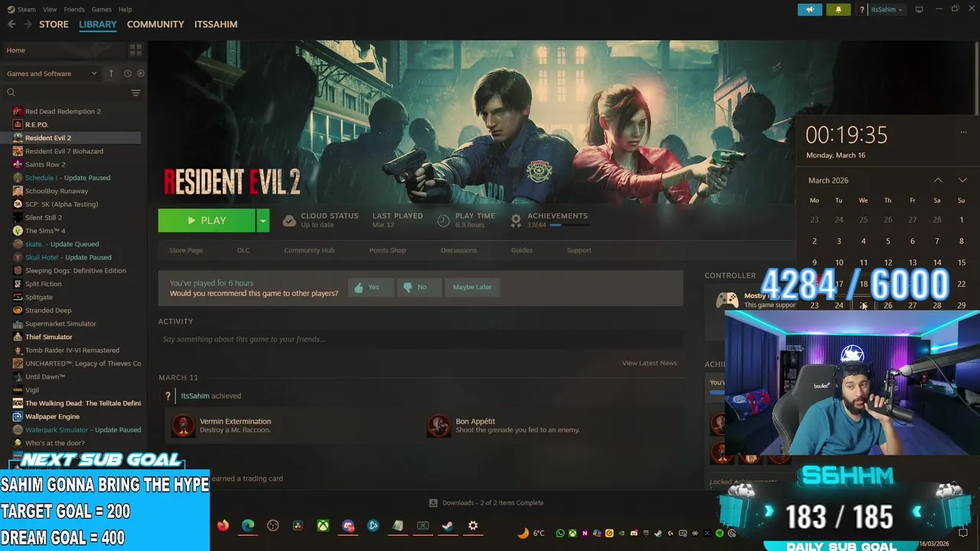Go to previous month in calendar

click(x=938, y=181)
